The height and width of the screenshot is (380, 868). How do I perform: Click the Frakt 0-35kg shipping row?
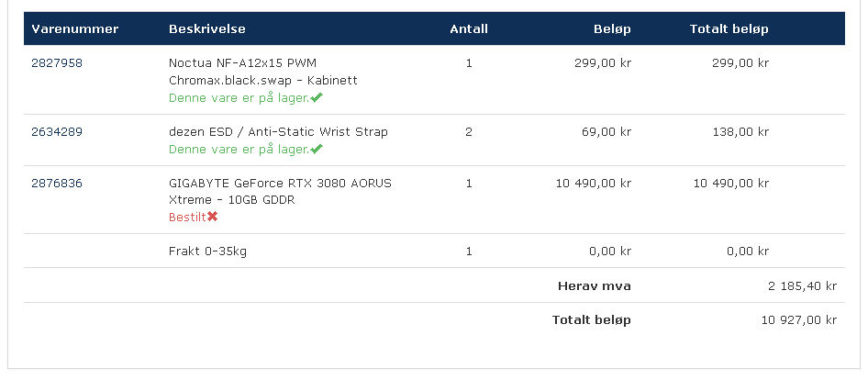click(x=434, y=251)
